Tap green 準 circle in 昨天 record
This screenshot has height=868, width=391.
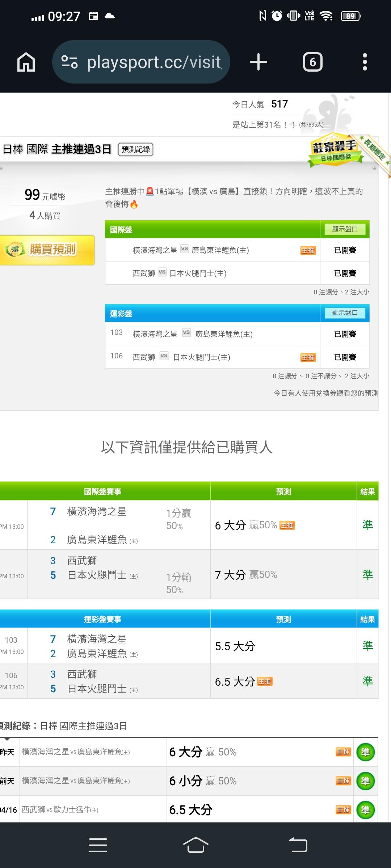click(x=366, y=752)
